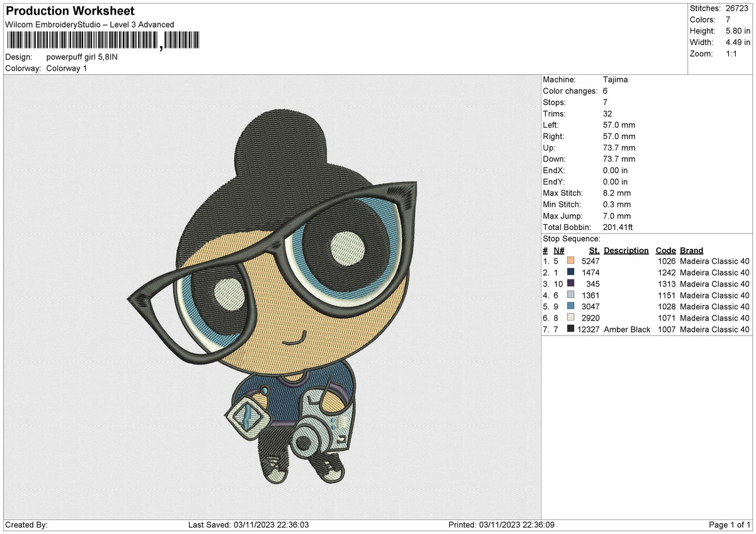The height and width of the screenshot is (534, 756).
Task: Click the 'Last Saved: 03/11/2023 22:36:03' footer text
Action: coord(249,525)
